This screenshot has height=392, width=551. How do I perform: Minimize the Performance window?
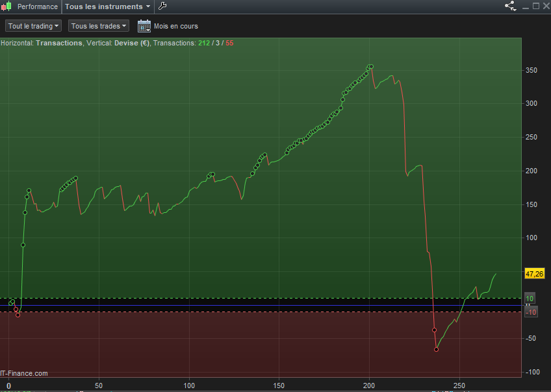coord(526,6)
